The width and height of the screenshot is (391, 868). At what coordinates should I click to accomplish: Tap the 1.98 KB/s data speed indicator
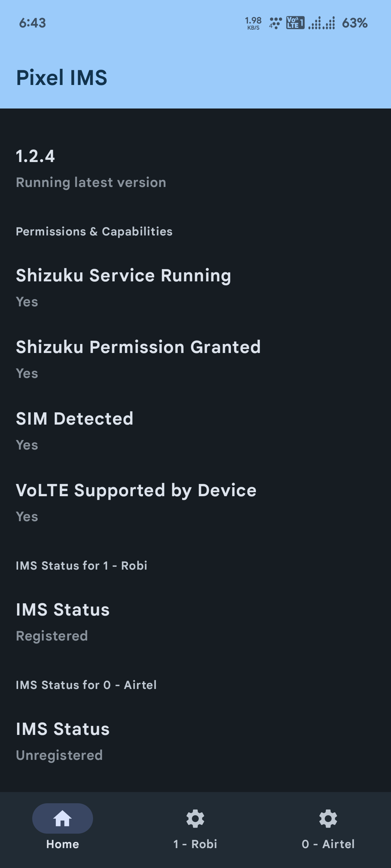coord(253,23)
